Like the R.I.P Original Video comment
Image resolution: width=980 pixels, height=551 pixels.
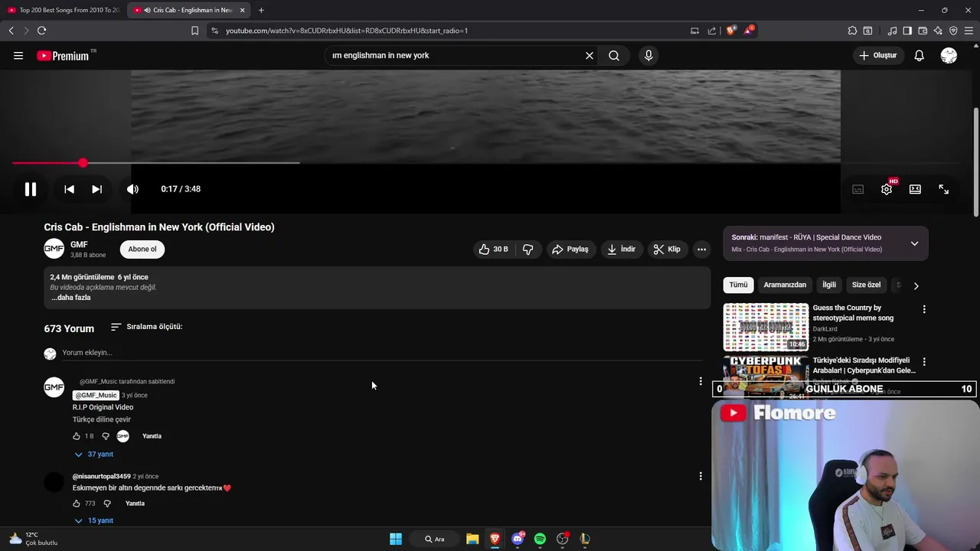(77, 436)
